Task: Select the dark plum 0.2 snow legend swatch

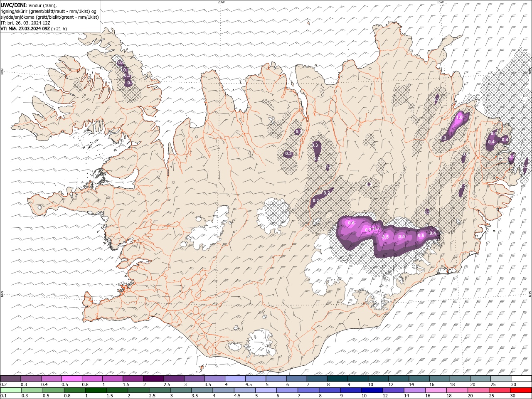Action: pos(10,378)
